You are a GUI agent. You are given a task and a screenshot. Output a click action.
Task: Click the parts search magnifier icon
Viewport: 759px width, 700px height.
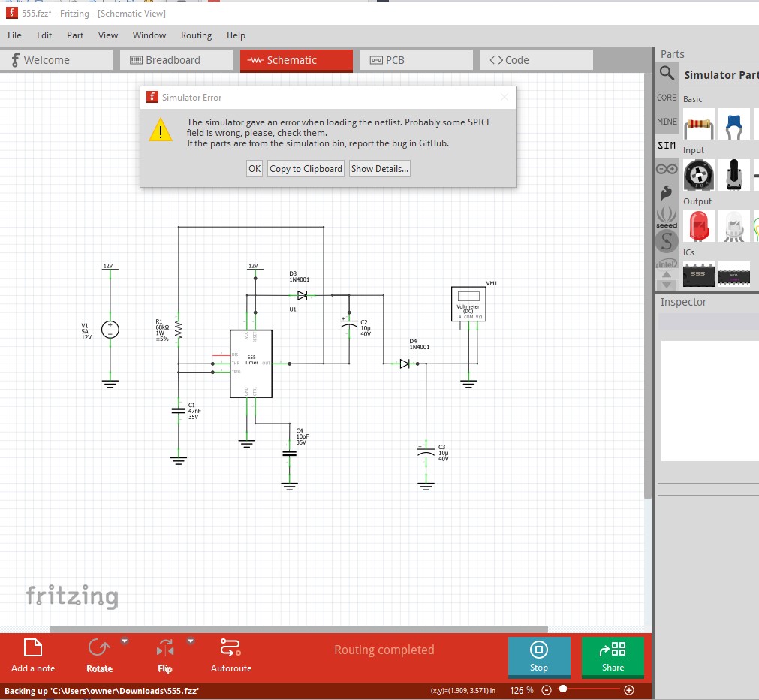pyautogui.click(x=667, y=74)
